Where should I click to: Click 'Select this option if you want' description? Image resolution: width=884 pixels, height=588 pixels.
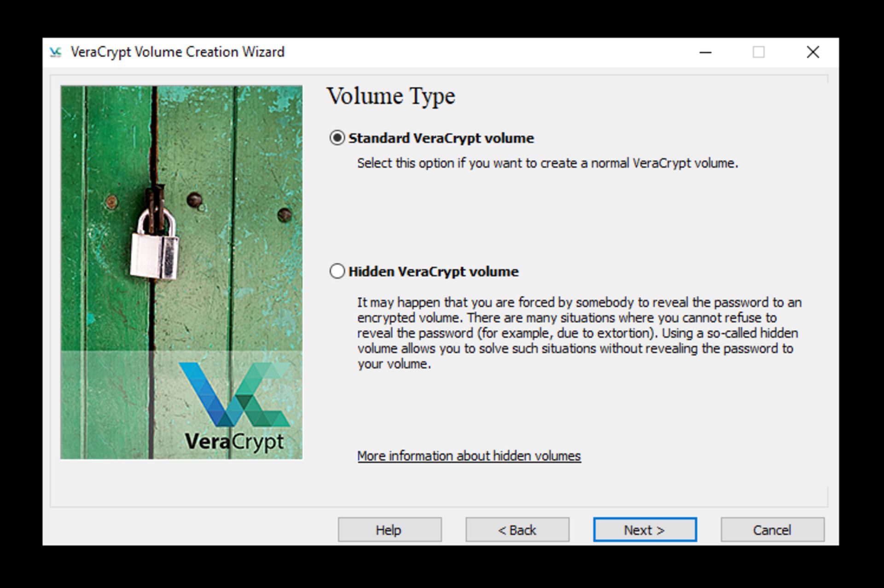(547, 163)
